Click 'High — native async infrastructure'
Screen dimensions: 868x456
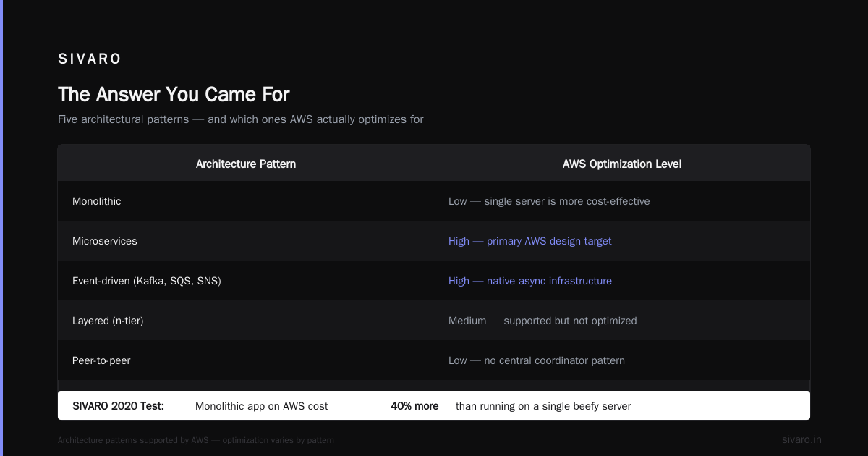coord(530,281)
